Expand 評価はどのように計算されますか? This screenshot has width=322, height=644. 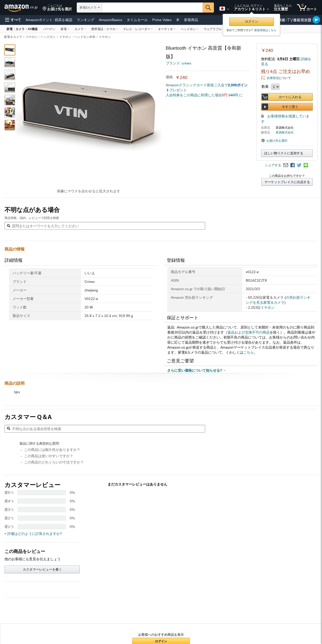(x=33, y=534)
